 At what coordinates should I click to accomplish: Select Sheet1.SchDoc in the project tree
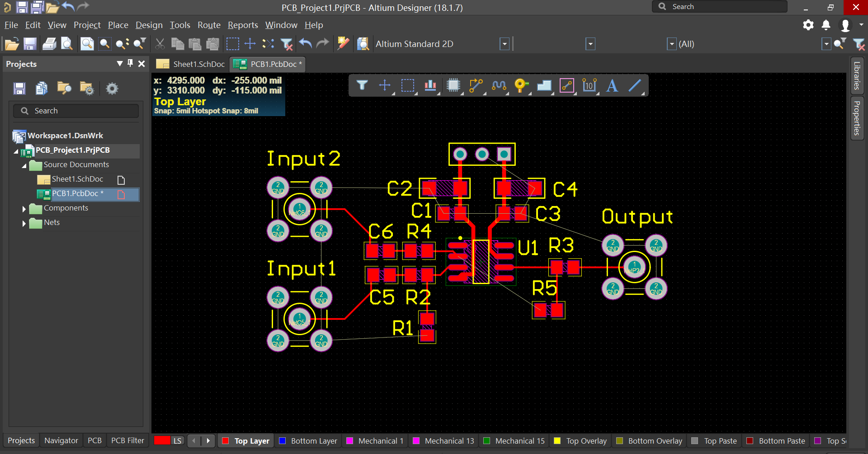[x=77, y=179]
